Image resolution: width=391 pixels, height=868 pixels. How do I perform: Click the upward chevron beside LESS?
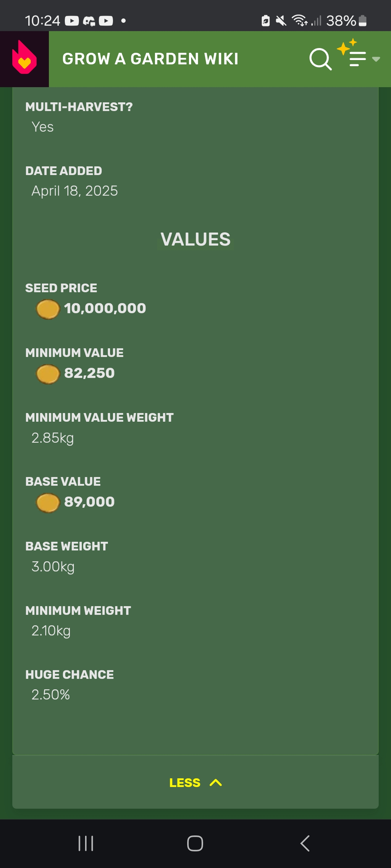coord(216,783)
